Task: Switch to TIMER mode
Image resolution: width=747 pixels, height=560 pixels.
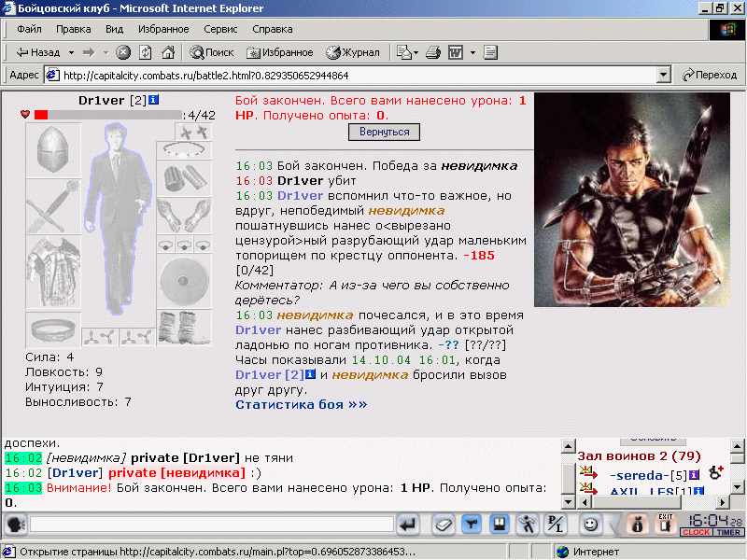Action: (728, 532)
